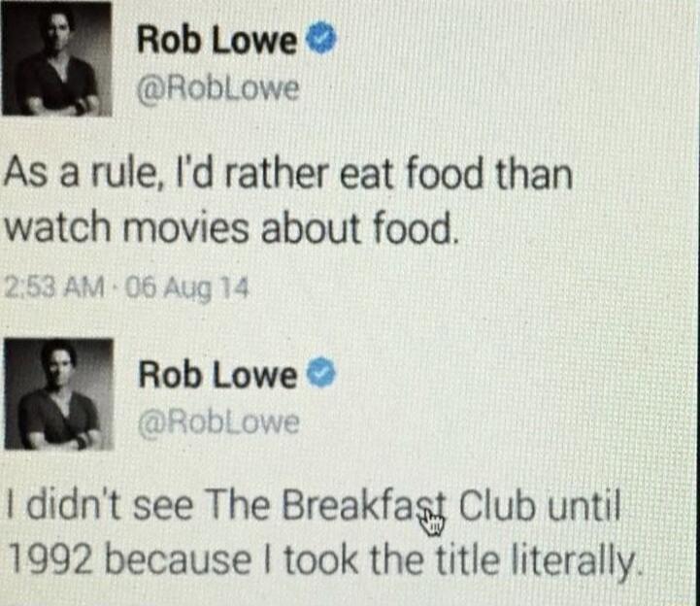Click the verified badge in the first tweet
The height and width of the screenshot is (606, 700).
[x=321, y=39]
